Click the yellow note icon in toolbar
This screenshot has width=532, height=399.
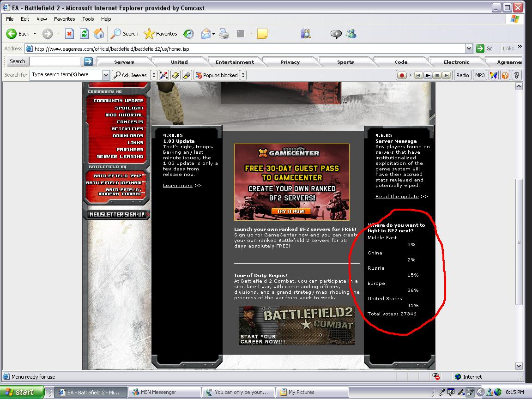262,34
